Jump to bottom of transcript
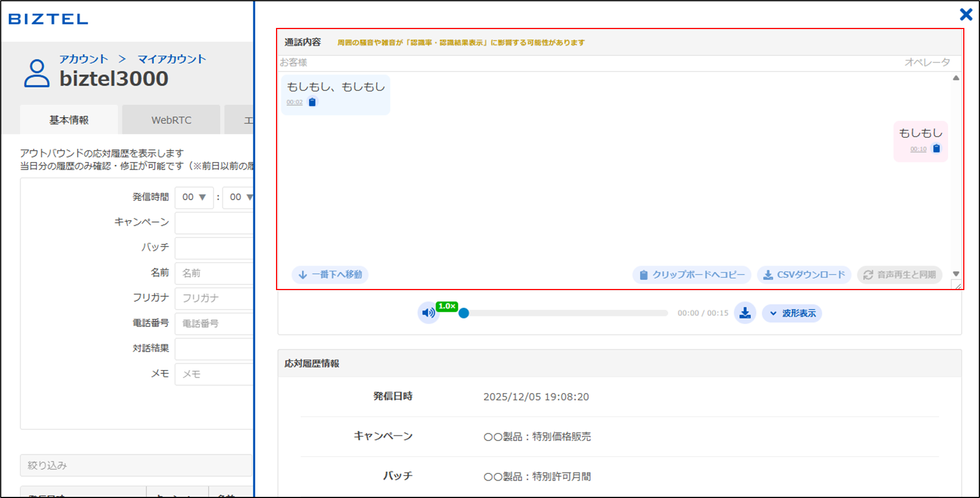 tap(330, 274)
